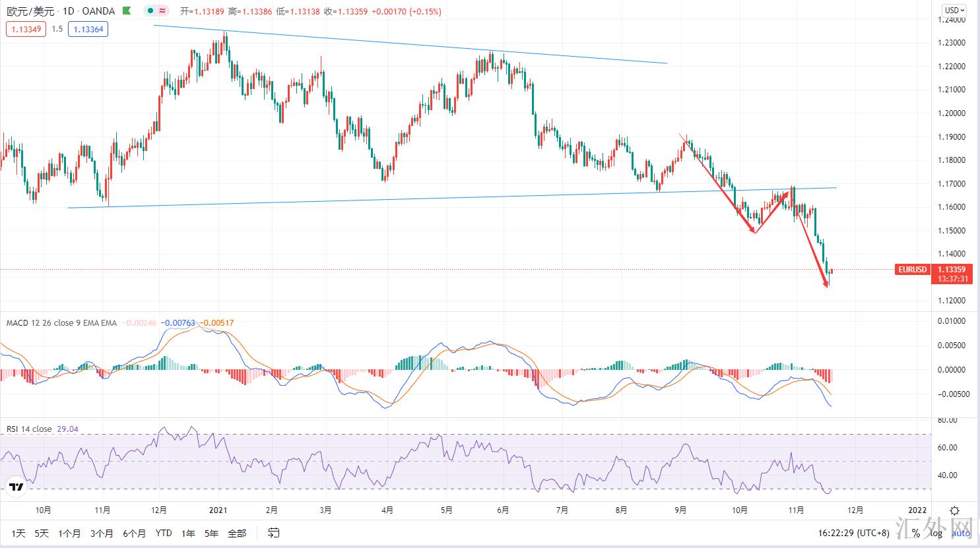Click the blue buy price 1.13364 box
This screenshot has height=548, width=980.
pos(88,29)
